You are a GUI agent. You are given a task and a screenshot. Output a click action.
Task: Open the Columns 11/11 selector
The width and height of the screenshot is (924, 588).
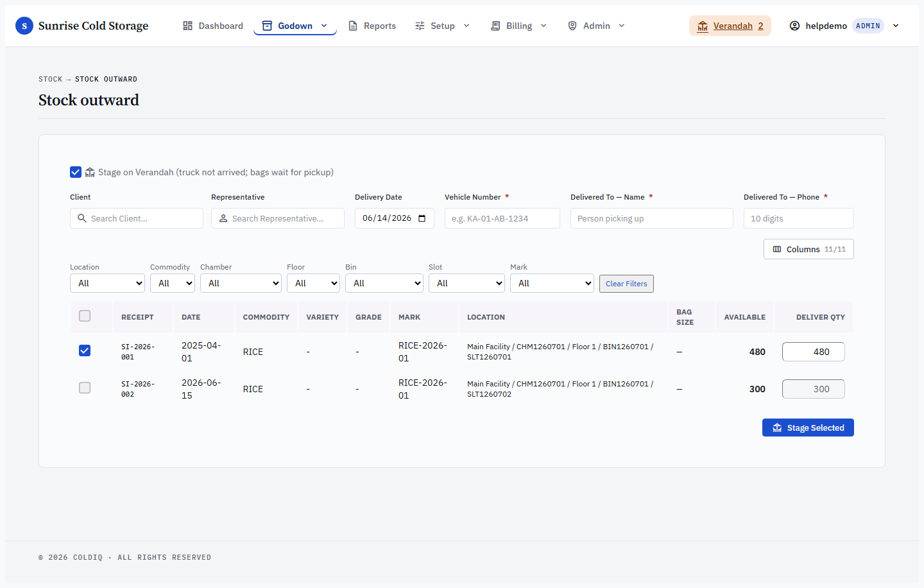tap(809, 249)
